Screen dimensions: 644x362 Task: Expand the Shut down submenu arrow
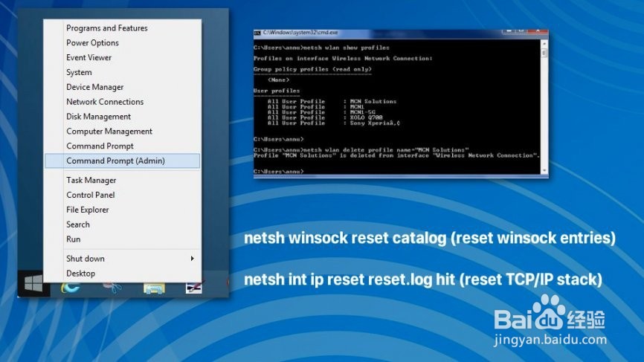point(192,259)
